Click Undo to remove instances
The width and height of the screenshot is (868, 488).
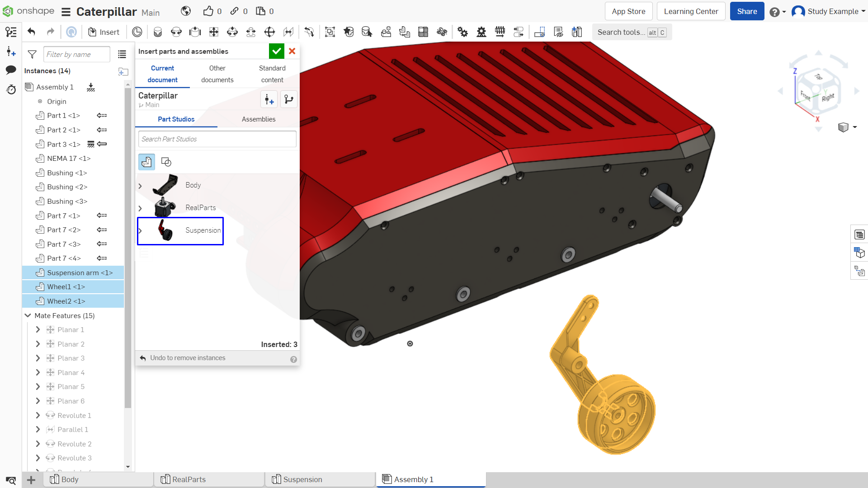click(x=183, y=358)
